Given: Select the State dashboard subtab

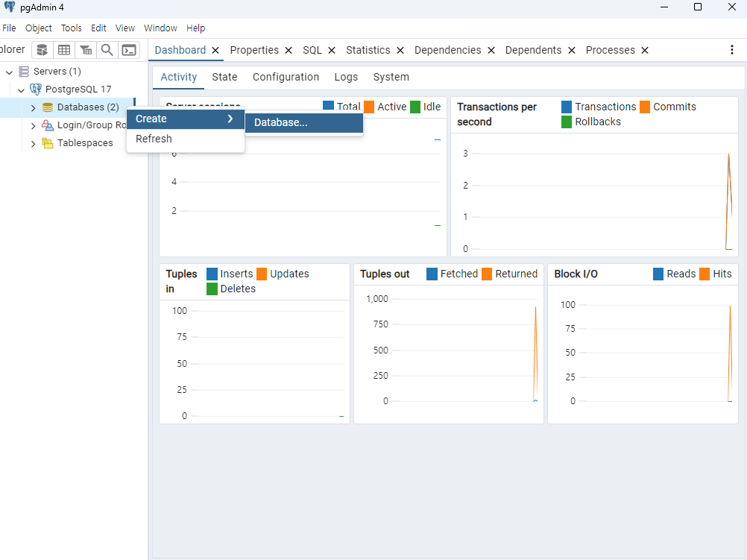Looking at the screenshot, I should [x=224, y=78].
